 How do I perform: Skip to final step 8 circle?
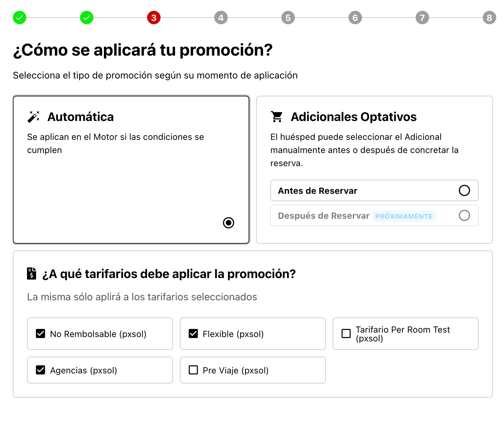point(489,18)
